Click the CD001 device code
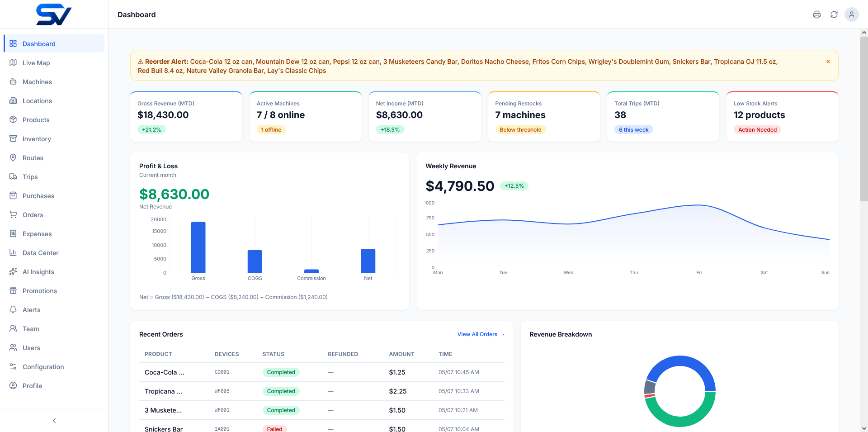The height and width of the screenshot is (432, 868). 222,372
